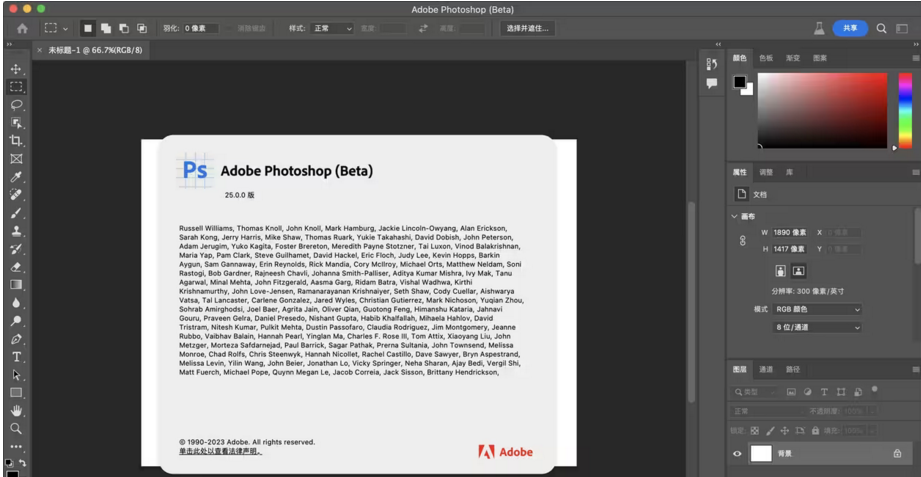The image size is (921, 477).
Task: Open the 8 位/通道 bit depth dropdown
Action: 817,327
